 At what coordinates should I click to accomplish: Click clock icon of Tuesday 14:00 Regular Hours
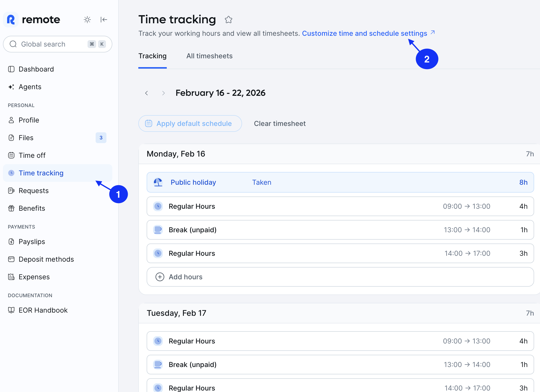(158, 388)
